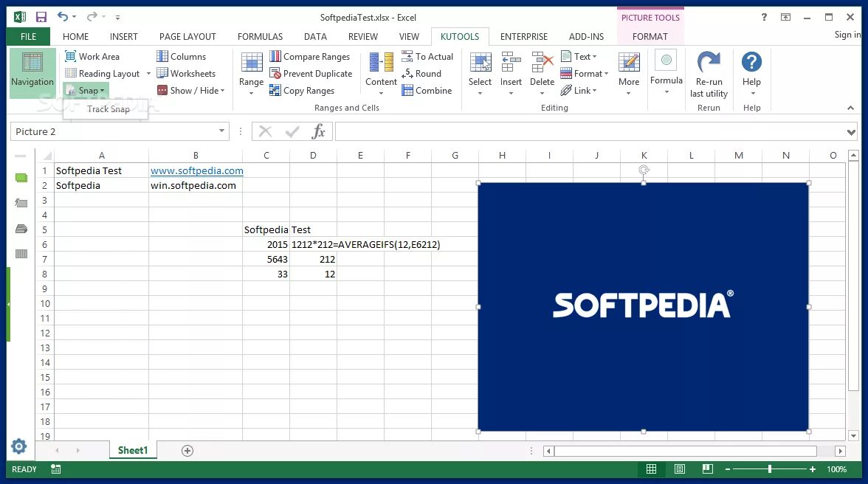The height and width of the screenshot is (484, 868).
Task: Select cell A1 Softpedia Test
Action: (101, 170)
